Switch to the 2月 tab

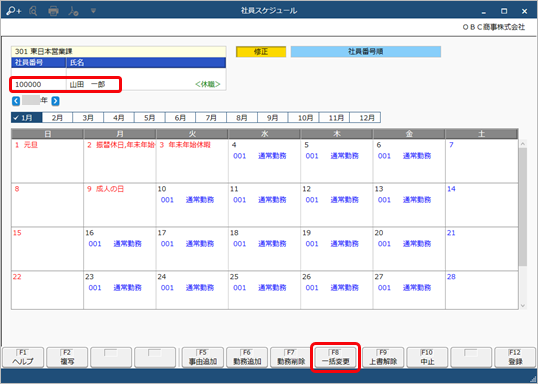(x=57, y=118)
